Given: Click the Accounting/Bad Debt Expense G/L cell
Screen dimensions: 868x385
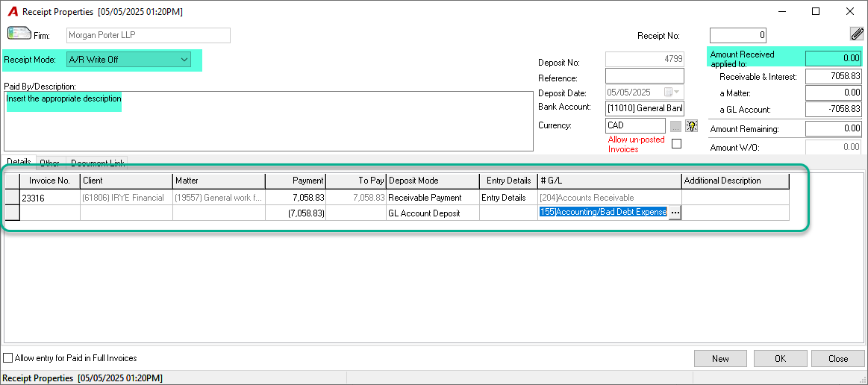Looking at the screenshot, I should 603,213.
